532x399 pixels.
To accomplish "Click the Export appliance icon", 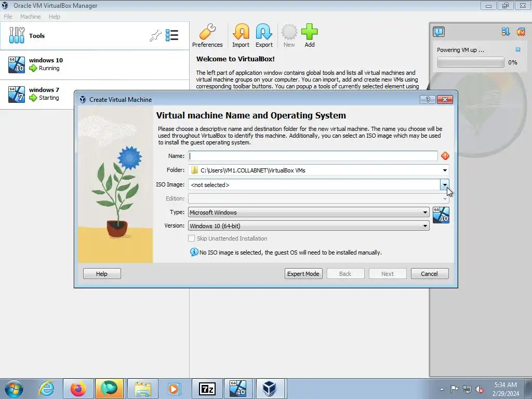I will [264, 35].
